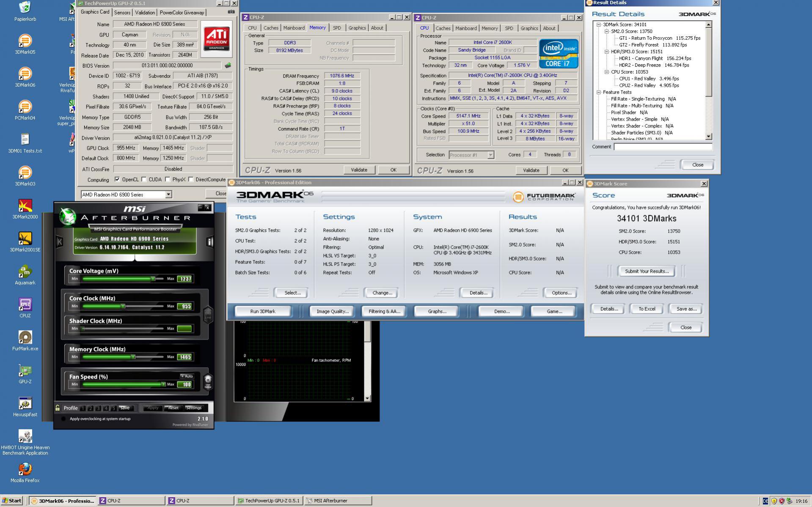Click Submit Your Results... button

tap(647, 271)
